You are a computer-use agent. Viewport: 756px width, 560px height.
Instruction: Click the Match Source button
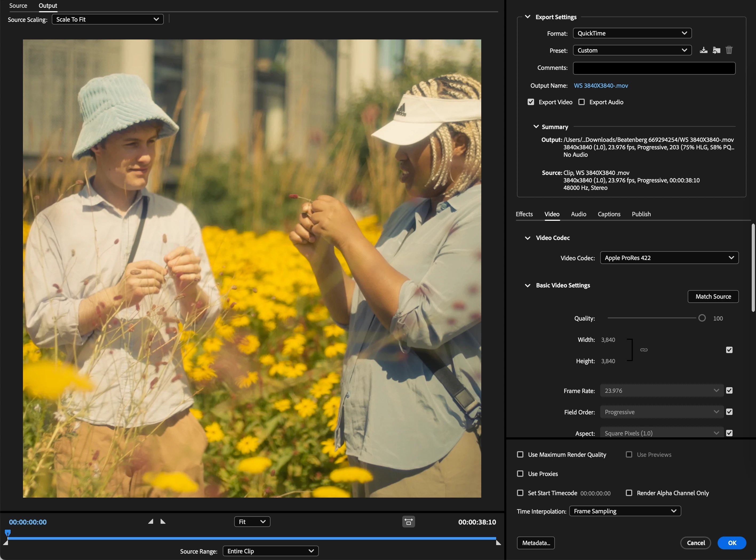(x=713, y=296)
